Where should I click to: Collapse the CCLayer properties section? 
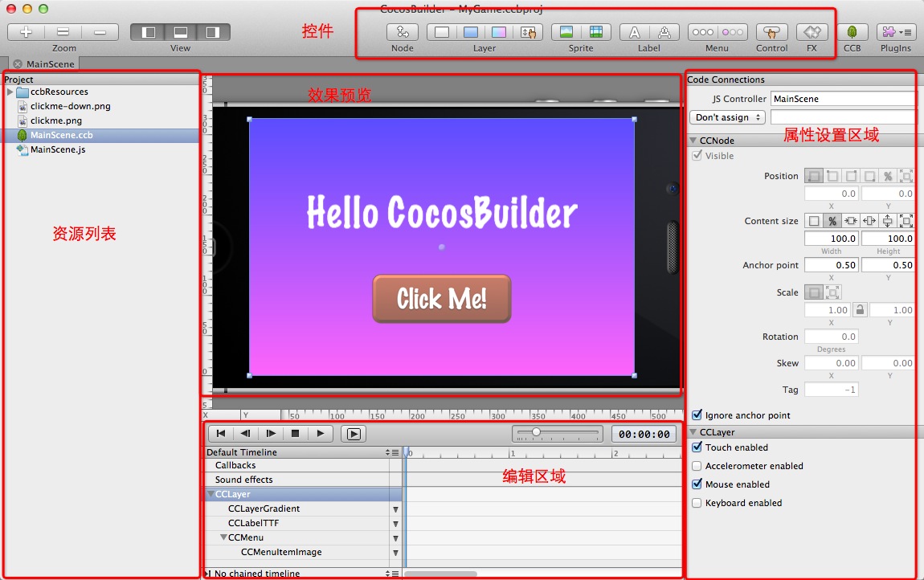click(693, 432)
